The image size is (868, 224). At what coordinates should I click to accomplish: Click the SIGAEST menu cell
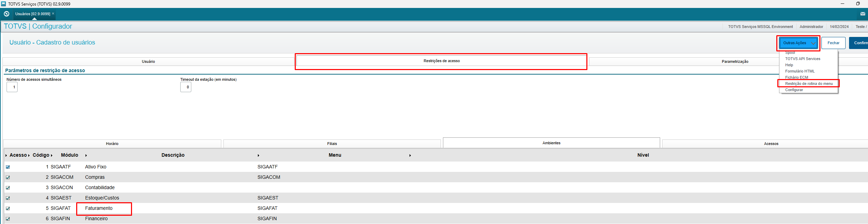(x=268, y=198)
